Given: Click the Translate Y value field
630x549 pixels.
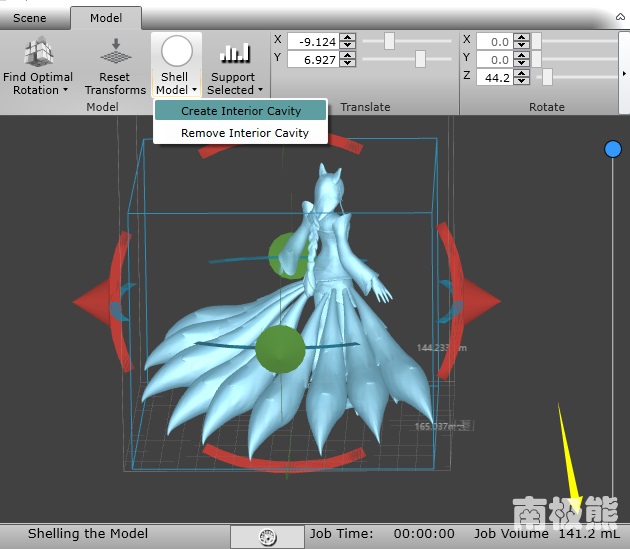Looking at the screenshot, I should [313, 59].
